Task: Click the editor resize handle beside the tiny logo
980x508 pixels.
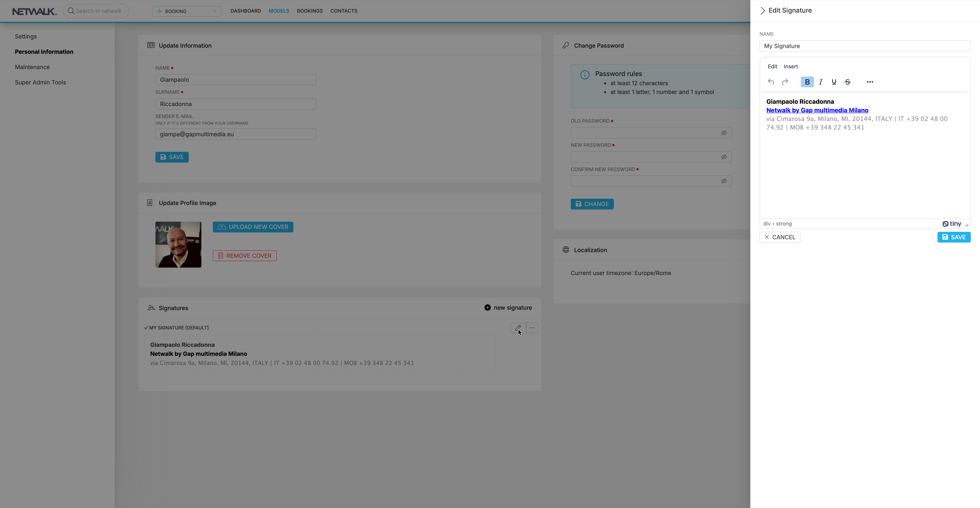Action: (967, 225)
